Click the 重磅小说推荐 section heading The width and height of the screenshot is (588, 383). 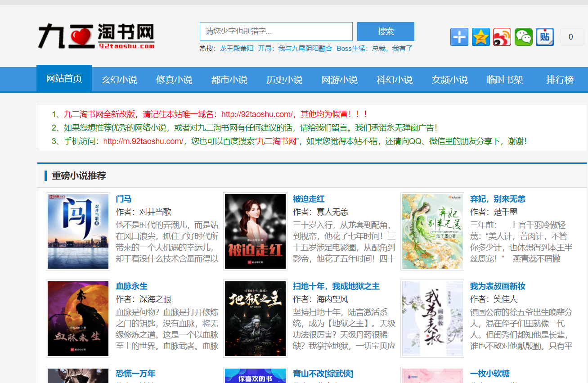pyautogui.click(x=79, y=176)
